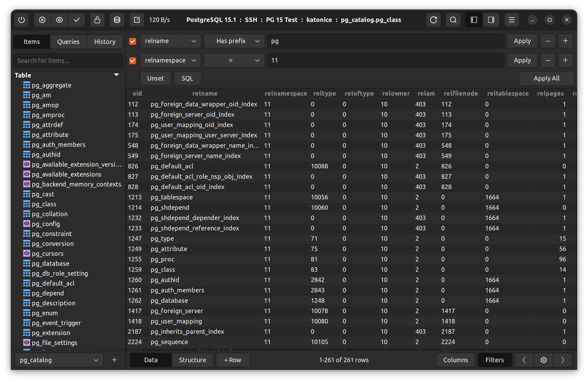Disable the relname filter checkbox
Viewport: 588px width, 382px height.
tap(133, 41)
